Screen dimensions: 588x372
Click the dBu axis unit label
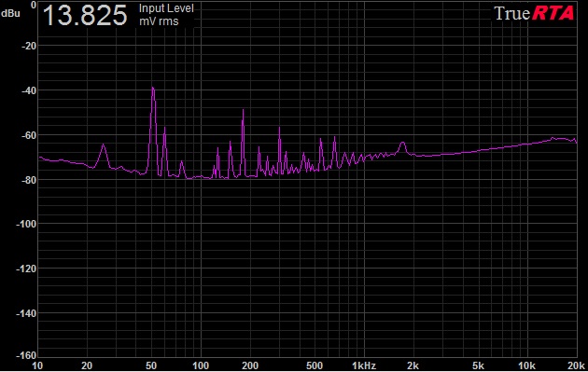point(10,13)
